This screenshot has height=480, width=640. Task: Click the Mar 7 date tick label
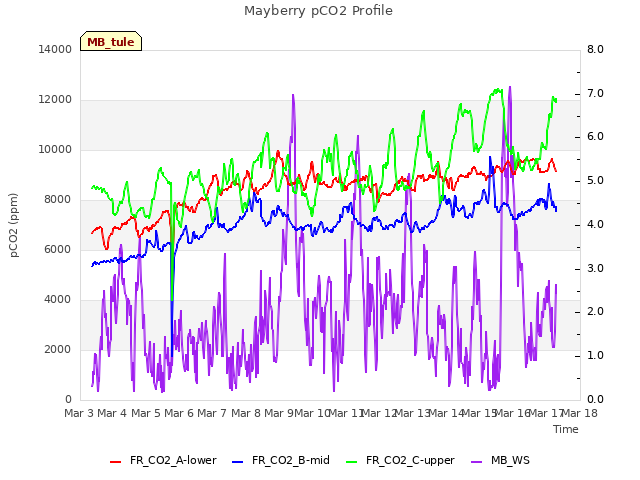tap(212, 413)
